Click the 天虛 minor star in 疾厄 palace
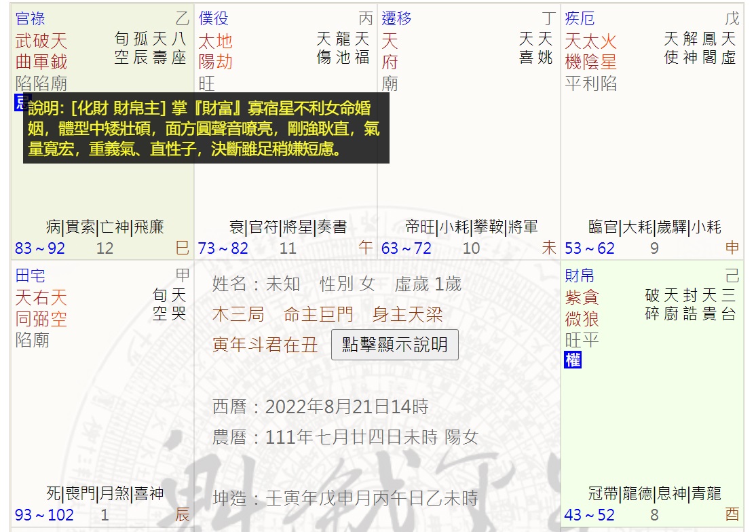 point(729,47)
